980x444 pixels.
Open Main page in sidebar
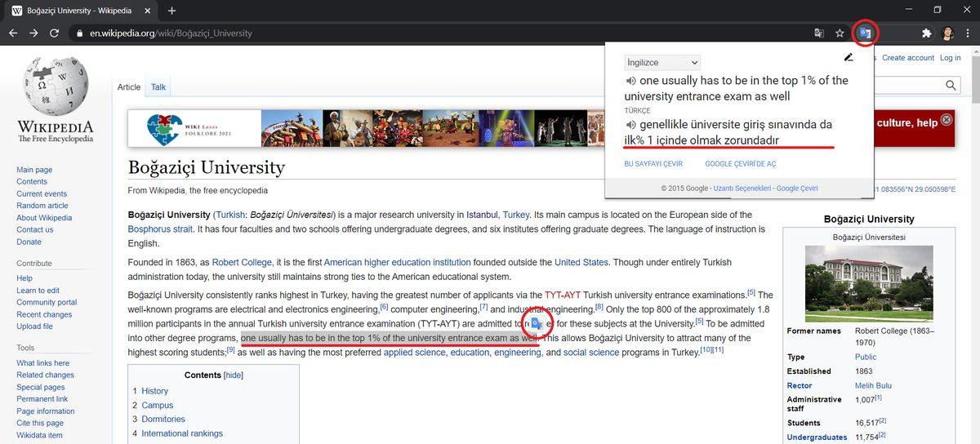tap(34, 170)
